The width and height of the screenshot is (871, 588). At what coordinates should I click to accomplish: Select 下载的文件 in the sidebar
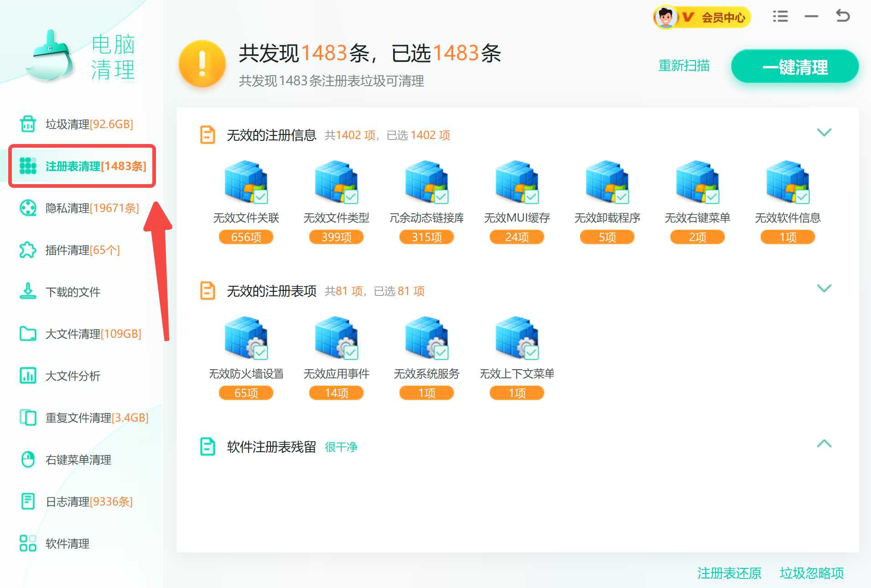tap(73, 292)
